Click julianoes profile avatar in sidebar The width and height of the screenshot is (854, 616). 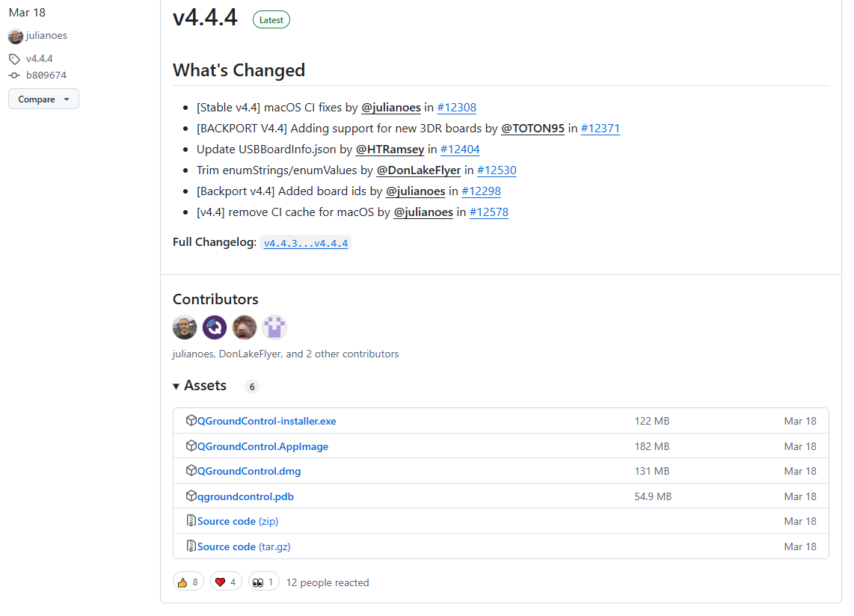(15, 36)
